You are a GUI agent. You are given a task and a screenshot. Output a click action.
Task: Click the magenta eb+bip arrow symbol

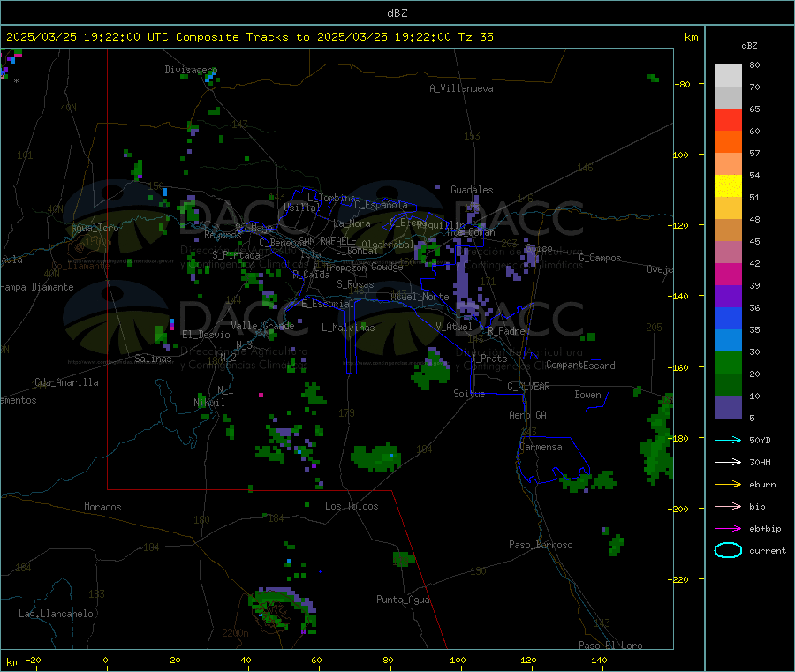pos(728,529)
